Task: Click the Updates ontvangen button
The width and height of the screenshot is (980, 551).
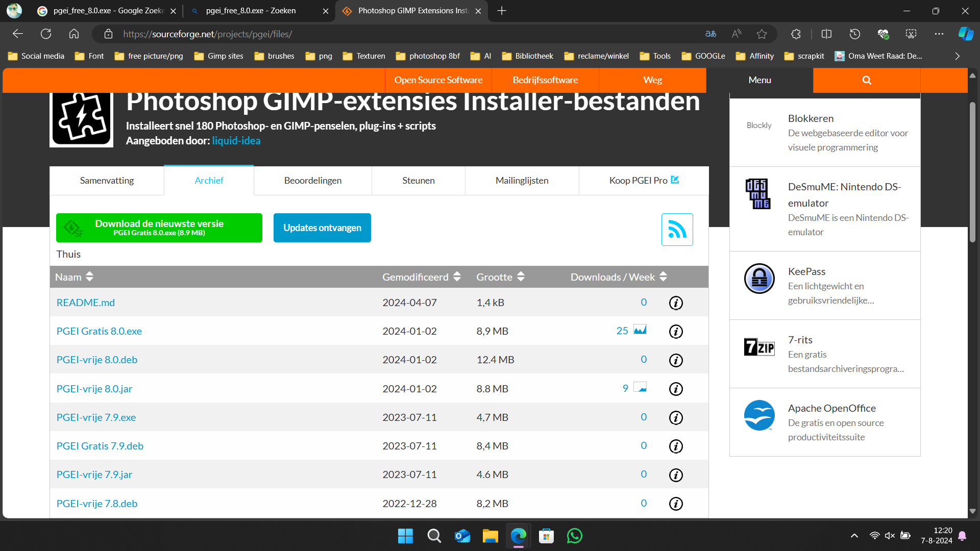Action: tap(322, 228)
